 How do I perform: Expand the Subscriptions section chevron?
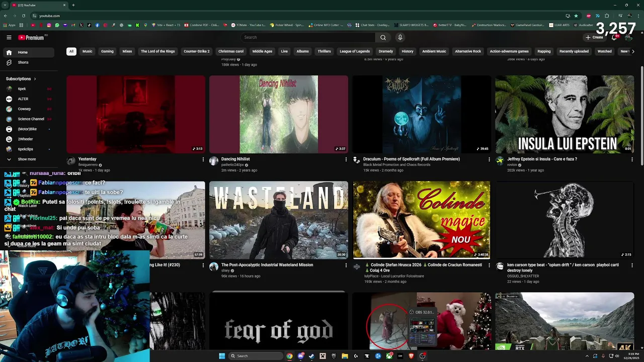point(35,79)
